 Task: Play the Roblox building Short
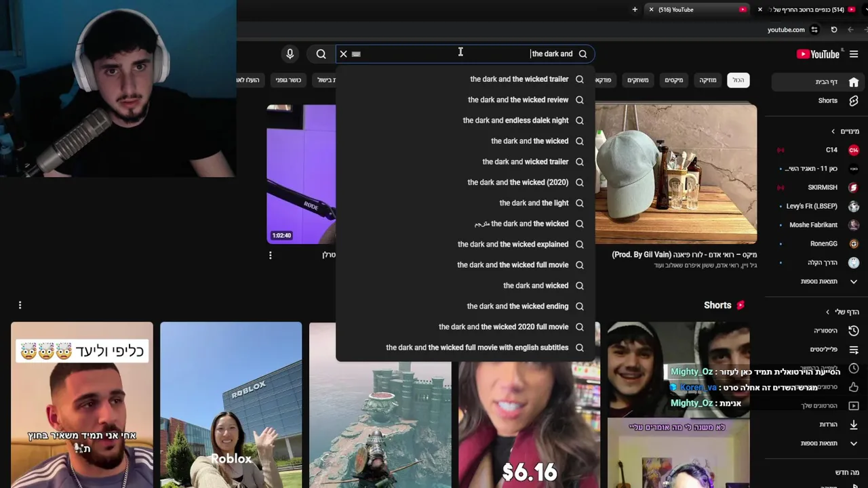(x=231, y=405)
